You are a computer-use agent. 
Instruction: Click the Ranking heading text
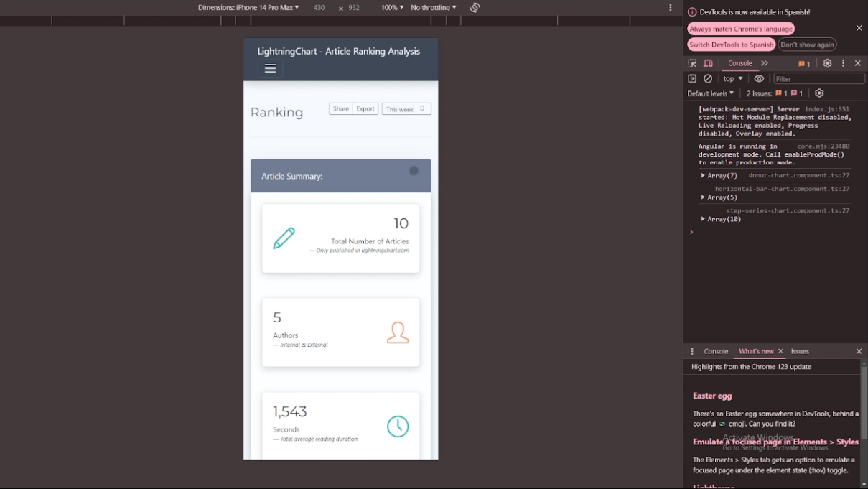pos(277,112)
